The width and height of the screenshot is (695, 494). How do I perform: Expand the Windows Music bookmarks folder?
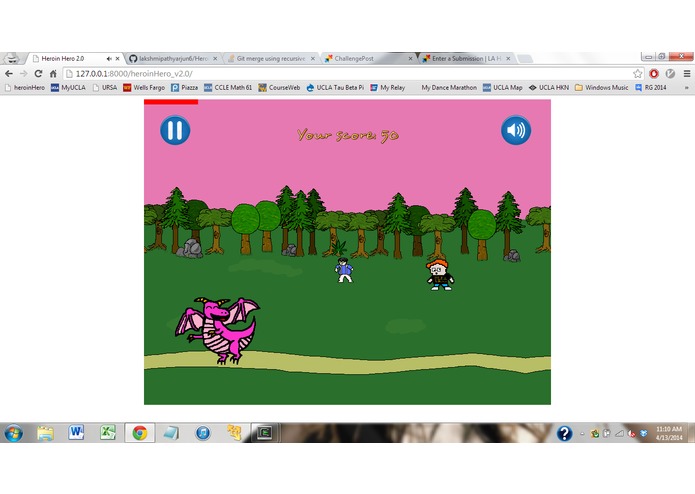click(601, 88)
